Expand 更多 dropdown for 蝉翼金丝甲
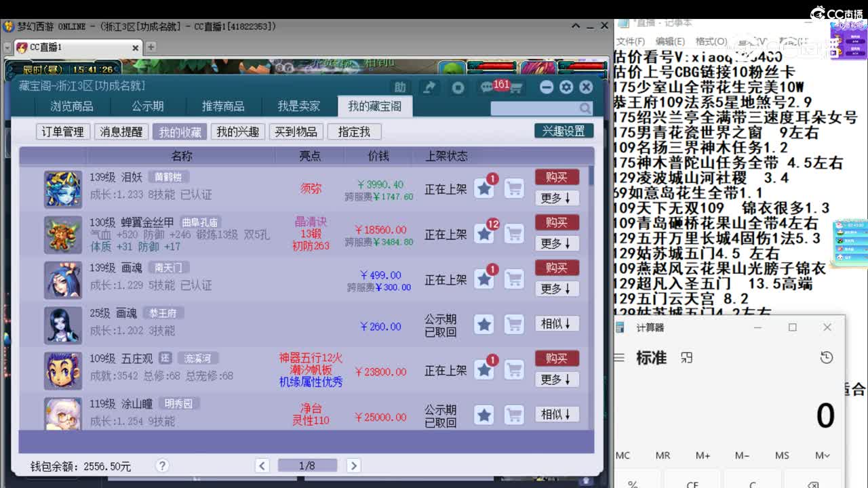Screen dimensions: 868x488 point(557,243)
